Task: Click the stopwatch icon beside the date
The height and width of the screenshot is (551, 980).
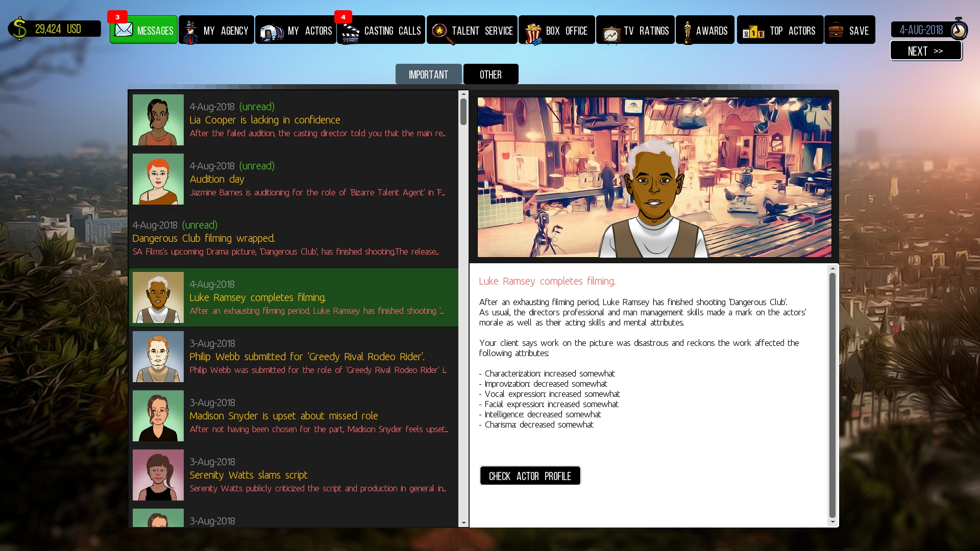Action: (x=958, y=29)
